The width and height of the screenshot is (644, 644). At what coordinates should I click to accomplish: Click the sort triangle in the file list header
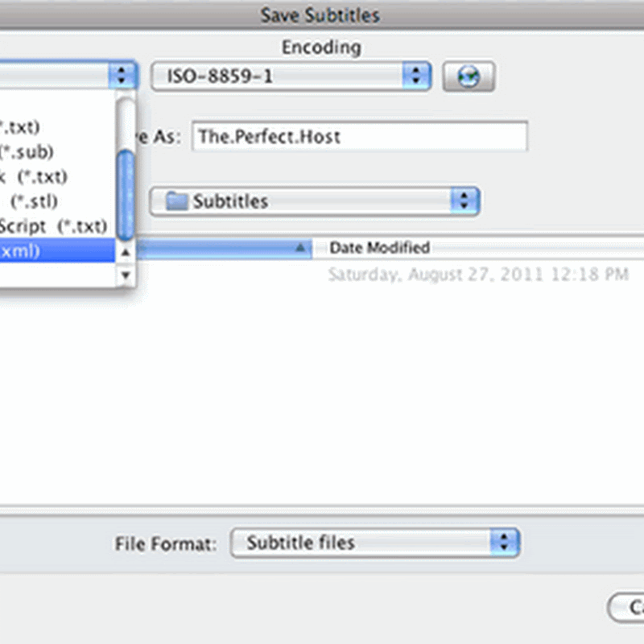(x=301, y=249)
